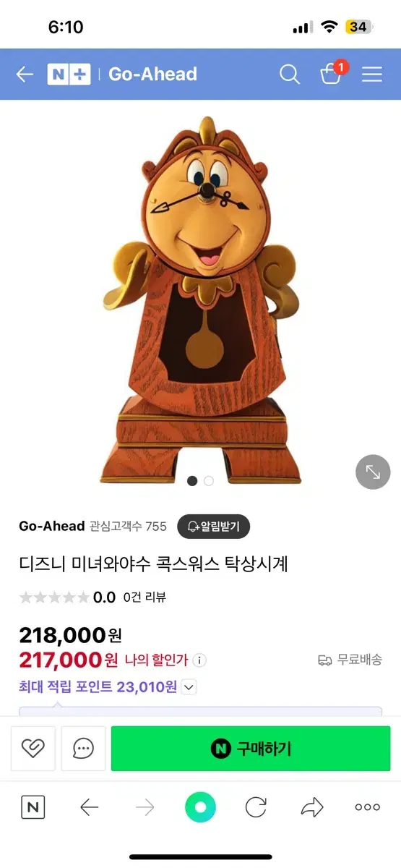Tap the back arrow in header
This screenshot has width=401, height=868.
pos(25,74)
